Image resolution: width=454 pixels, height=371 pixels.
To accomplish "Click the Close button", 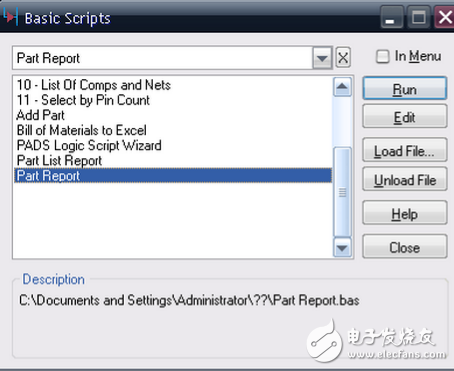I will pyautogui.click(x=404, y=247).
